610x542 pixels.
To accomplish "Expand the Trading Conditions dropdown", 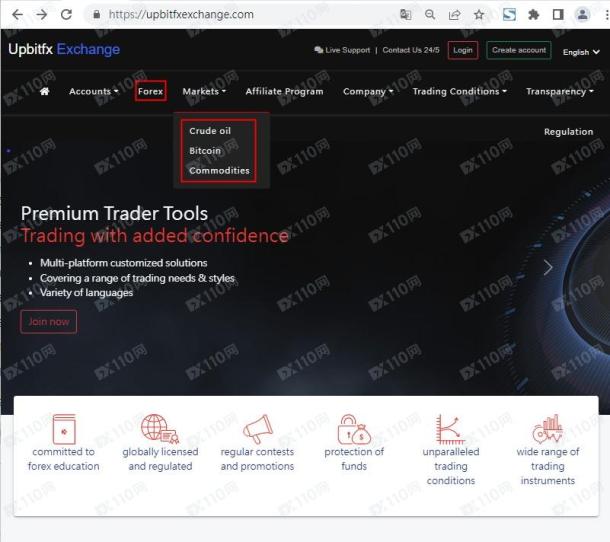I will [460, 91].
